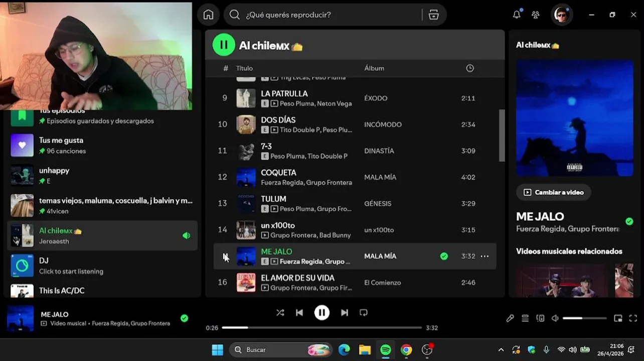This screenshot has height=361, width=644.
Task: Open Friend Activity icon
Action: point(535,15)
